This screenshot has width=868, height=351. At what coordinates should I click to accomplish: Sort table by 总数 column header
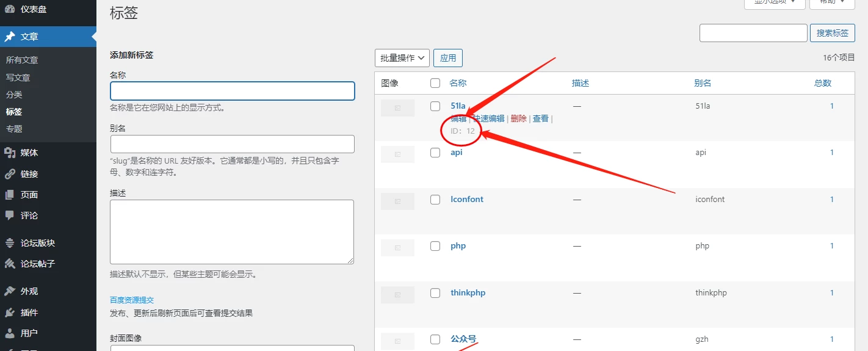tap(823, 83)
